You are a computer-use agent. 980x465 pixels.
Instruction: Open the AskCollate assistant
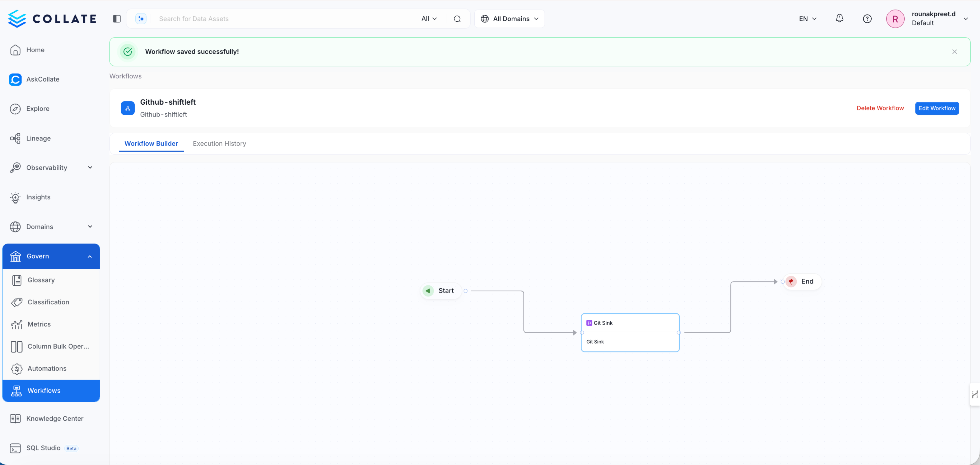point(43,79)
